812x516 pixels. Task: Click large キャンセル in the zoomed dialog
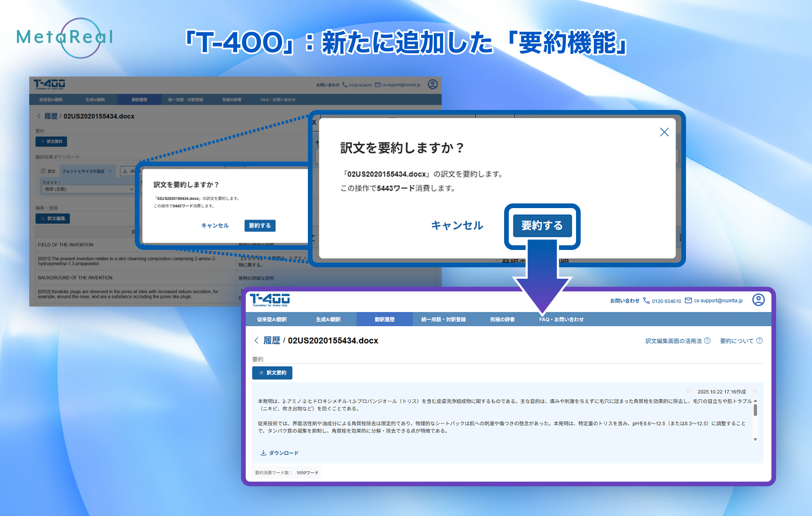click(x=457, y=225)
